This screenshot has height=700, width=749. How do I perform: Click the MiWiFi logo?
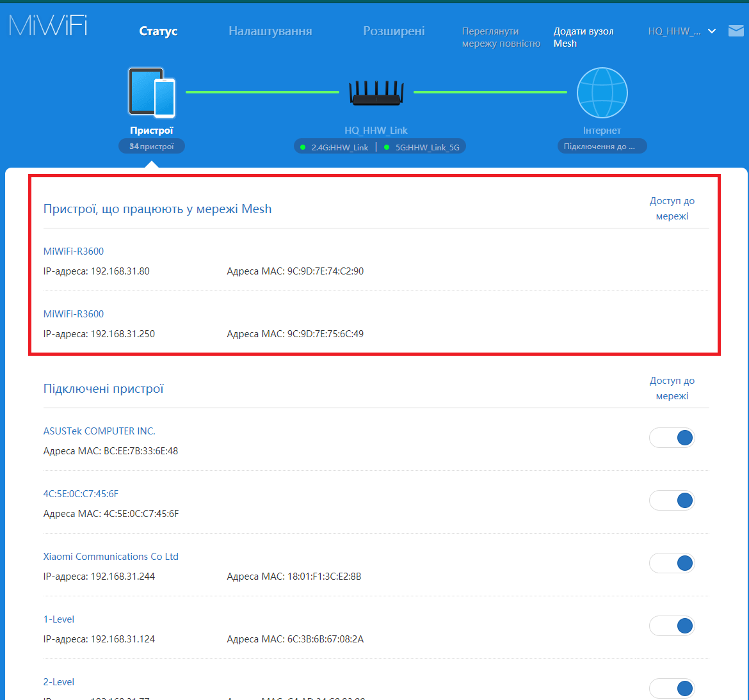48,26
